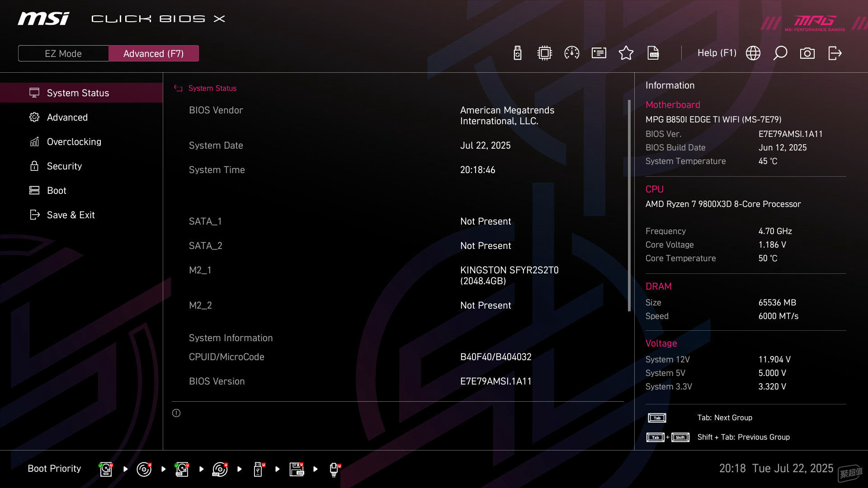Click the exit arrow icon in top toolbar
Screen dimensions: 868x488
tap(835, 53)
